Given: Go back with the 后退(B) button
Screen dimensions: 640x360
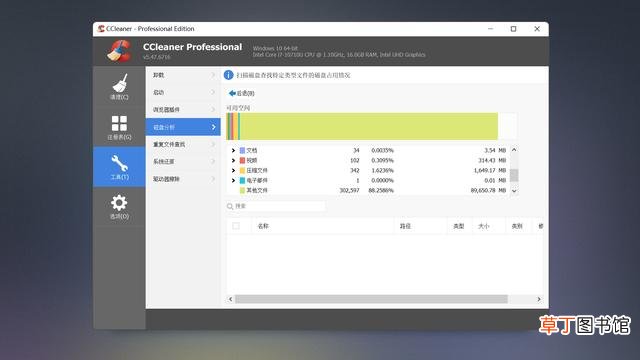Looking at the screenshot, I should click(242, 93).
